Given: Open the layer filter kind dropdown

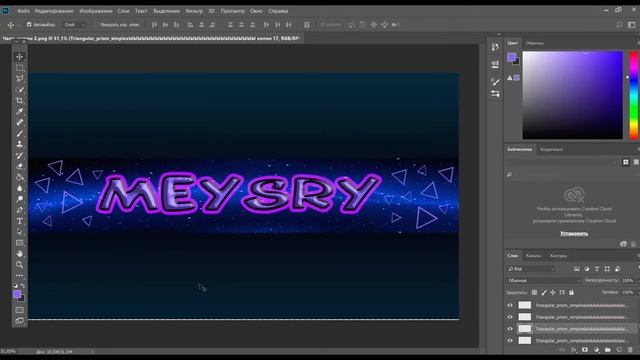Looking at the screenshot, I should (x=531, y=269).
